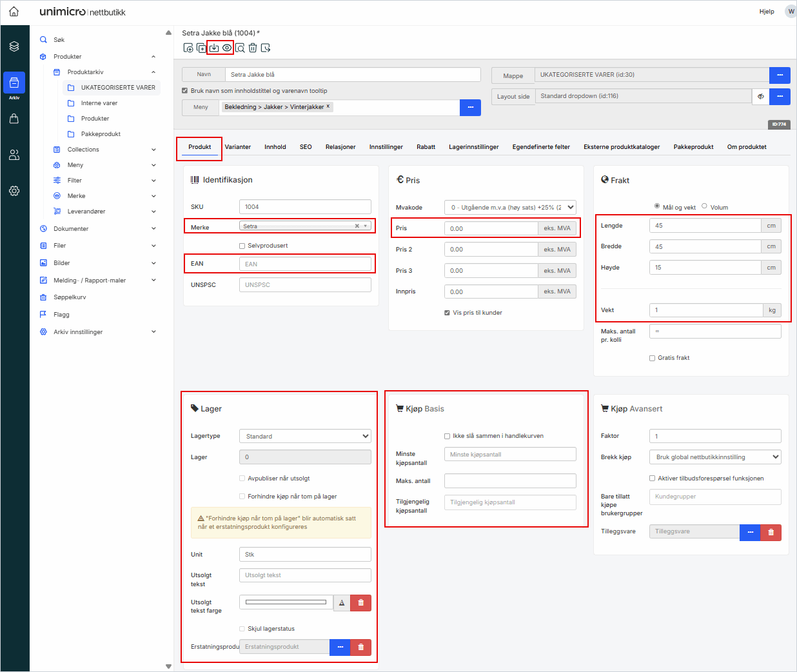Viewport: 797px width, 672px height.
Task: Open the Lagertype dropdown
Action: point(305,437)
